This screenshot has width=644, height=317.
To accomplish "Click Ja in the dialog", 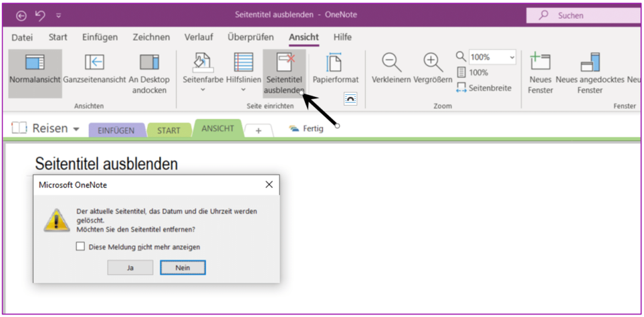I will click(130, 268).
